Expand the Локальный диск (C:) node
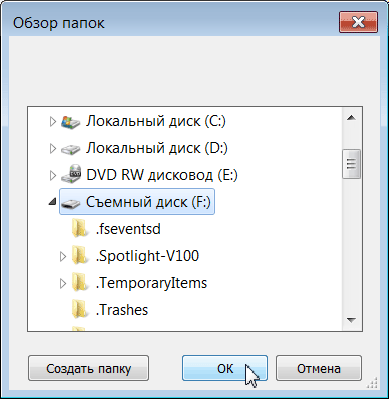The image size is (389, 399). click(x=53, y=122)
